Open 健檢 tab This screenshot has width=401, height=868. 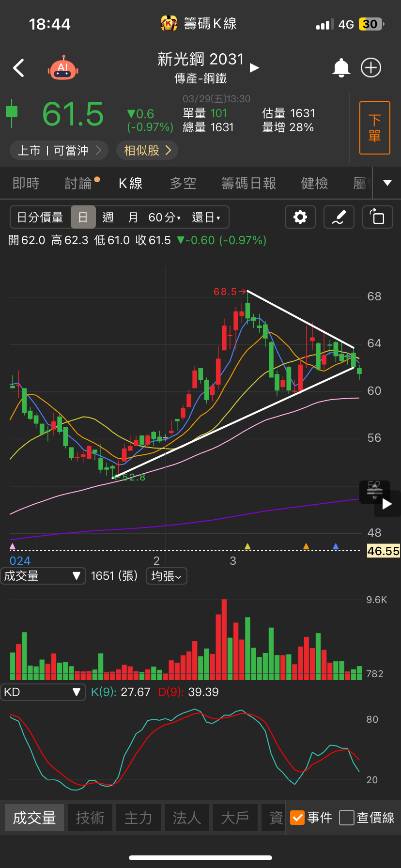(315, 183)
